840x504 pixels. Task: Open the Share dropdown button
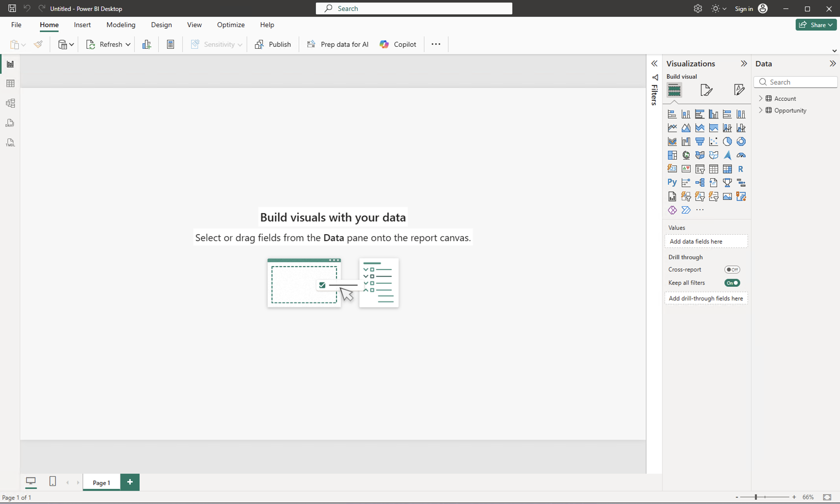(816, 25)
